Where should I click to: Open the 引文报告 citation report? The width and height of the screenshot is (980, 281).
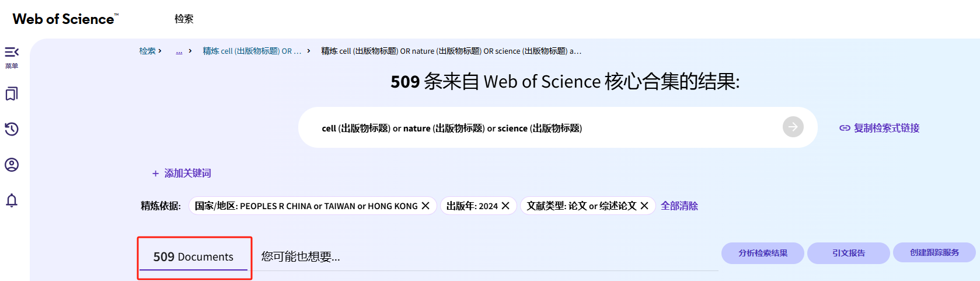coord(849,253)
